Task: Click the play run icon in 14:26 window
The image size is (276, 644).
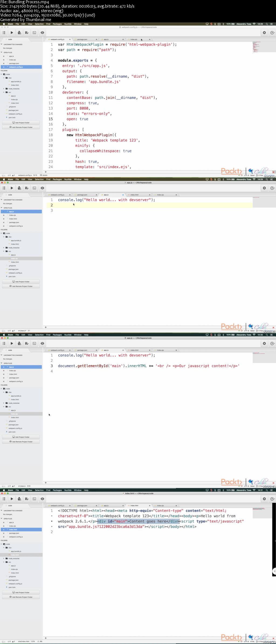Action: (12, 33)
